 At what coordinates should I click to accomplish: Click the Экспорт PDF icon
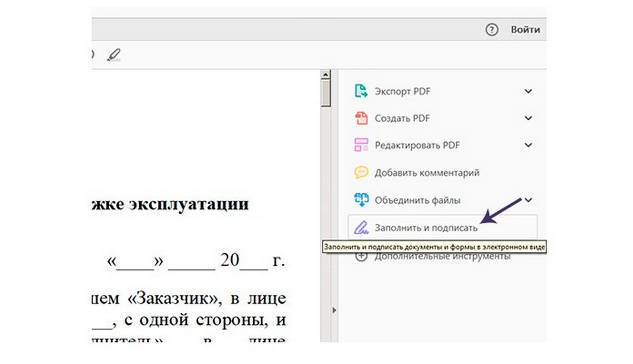click(361, 91)
